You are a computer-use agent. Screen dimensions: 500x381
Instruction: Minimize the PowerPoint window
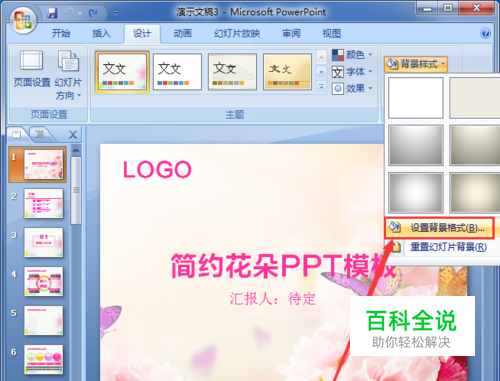[x=427, y=8]
